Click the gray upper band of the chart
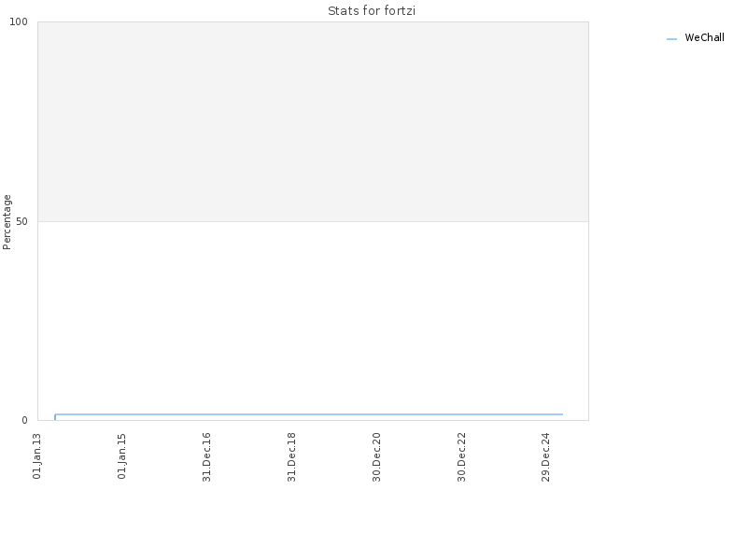 click(x=313, y=121)
